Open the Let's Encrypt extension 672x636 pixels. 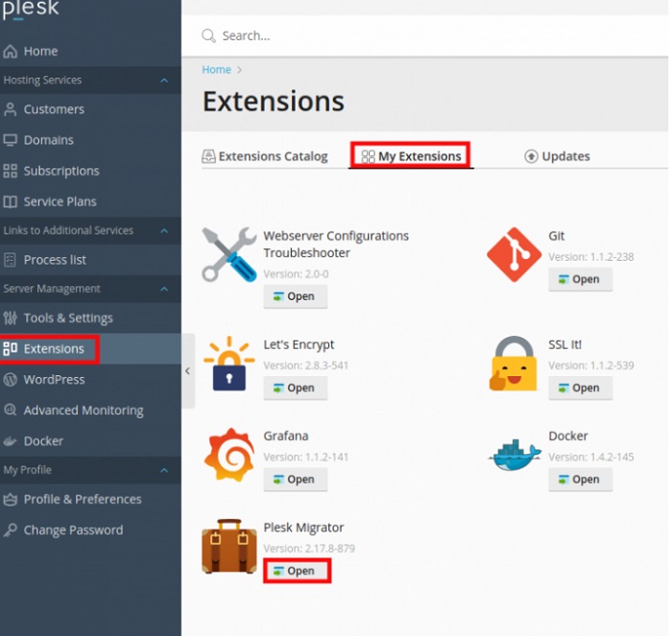pyautogui.click(x=296, y=388)
